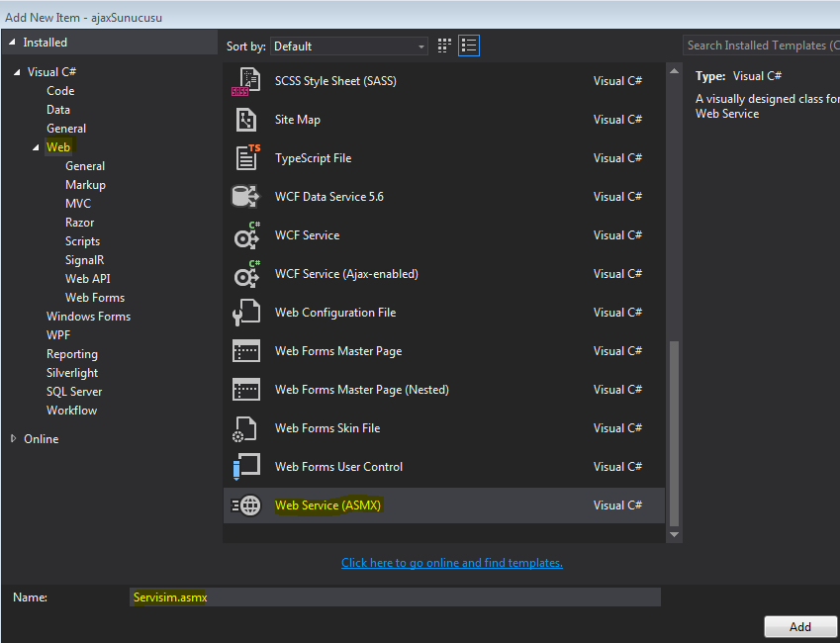Select the Code category
Viewport: 840px width, 643px height.
coord(60,91)
